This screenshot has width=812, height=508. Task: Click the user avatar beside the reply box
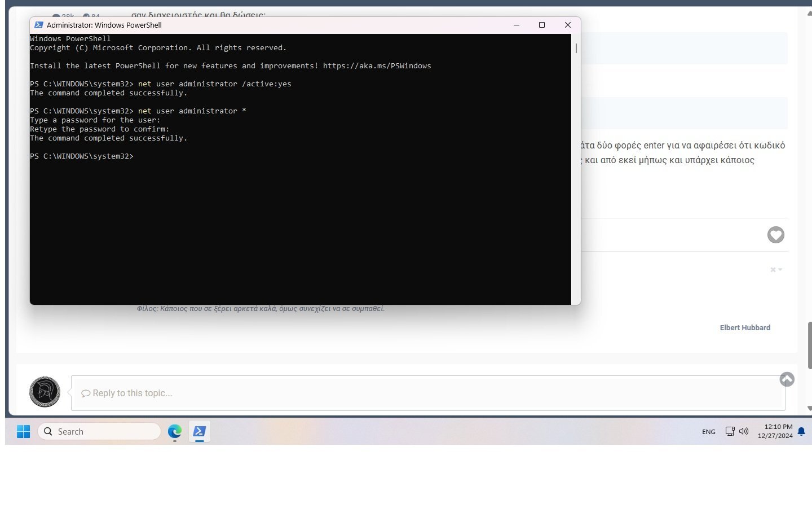pos(45,392)
